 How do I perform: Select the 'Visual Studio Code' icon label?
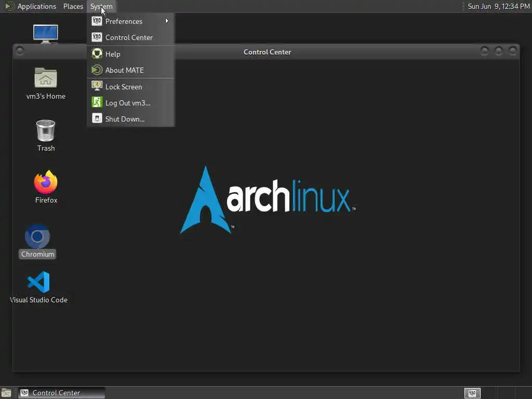(38, 300)
